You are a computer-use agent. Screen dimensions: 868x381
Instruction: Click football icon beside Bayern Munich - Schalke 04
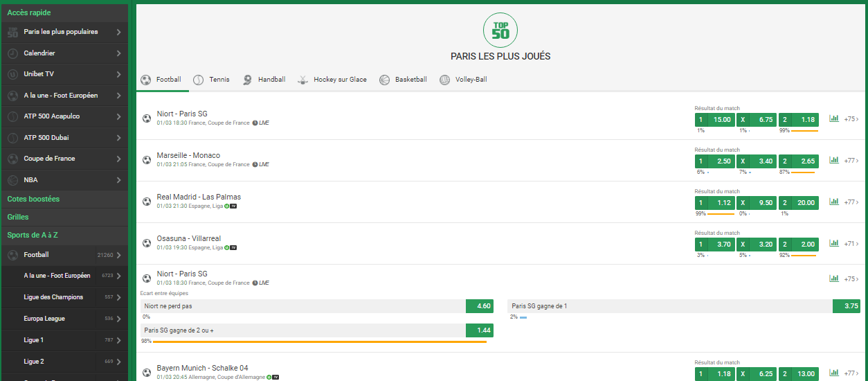coord(147,373)
